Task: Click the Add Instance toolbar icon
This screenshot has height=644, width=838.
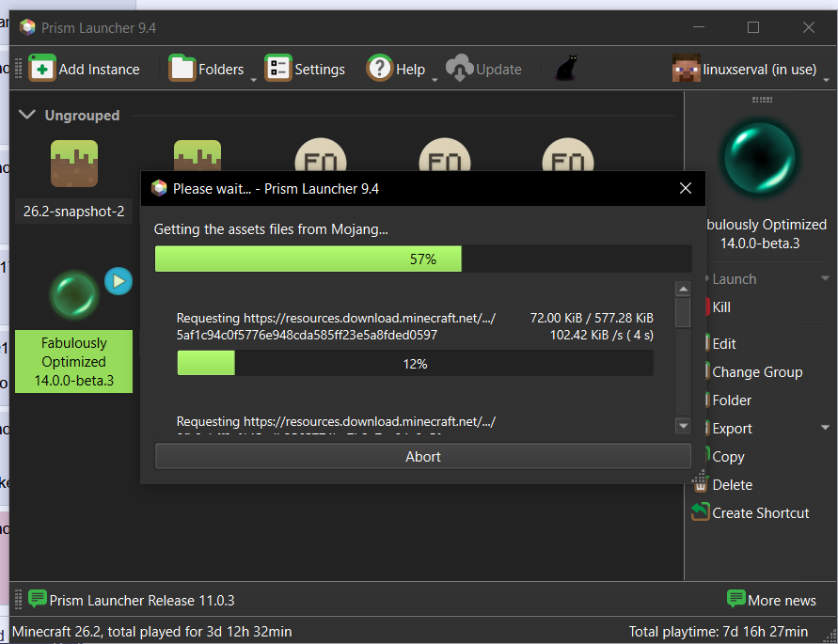Action: pos(42,69)
